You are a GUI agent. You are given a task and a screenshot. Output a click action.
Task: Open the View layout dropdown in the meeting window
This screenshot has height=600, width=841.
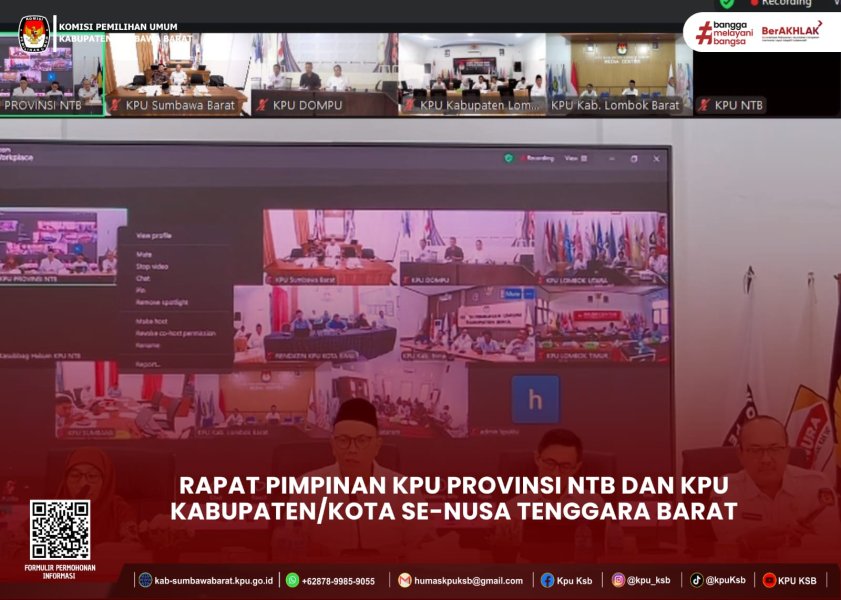(x=572, y=158)
